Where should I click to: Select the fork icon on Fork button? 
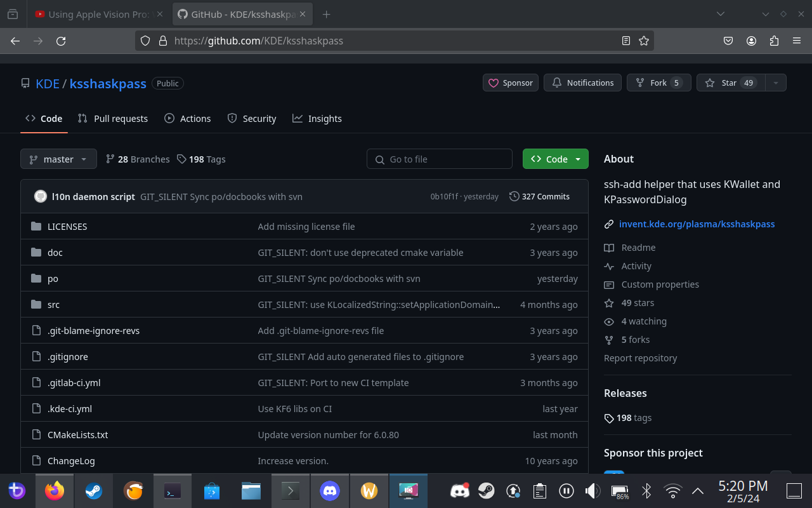[640, 83]
